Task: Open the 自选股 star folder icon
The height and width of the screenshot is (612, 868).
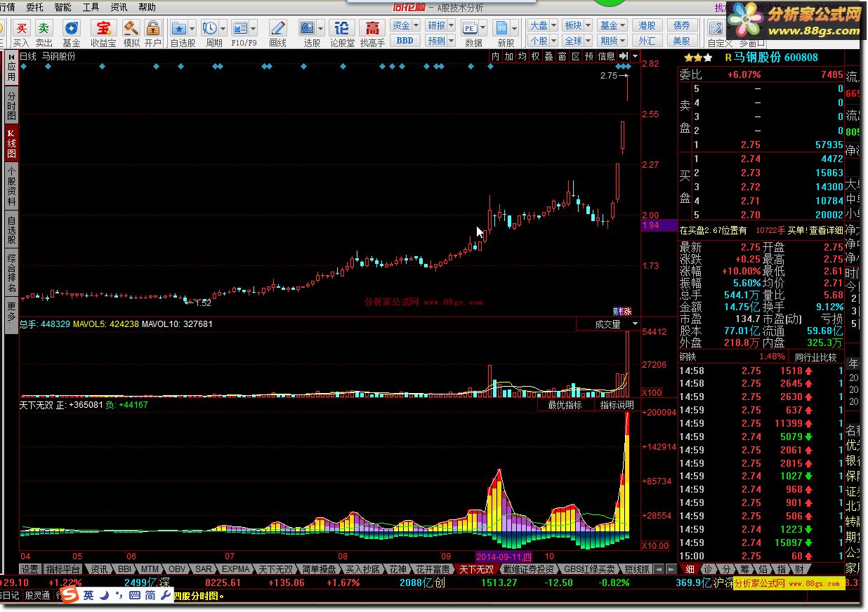Action: coord(179,29)
